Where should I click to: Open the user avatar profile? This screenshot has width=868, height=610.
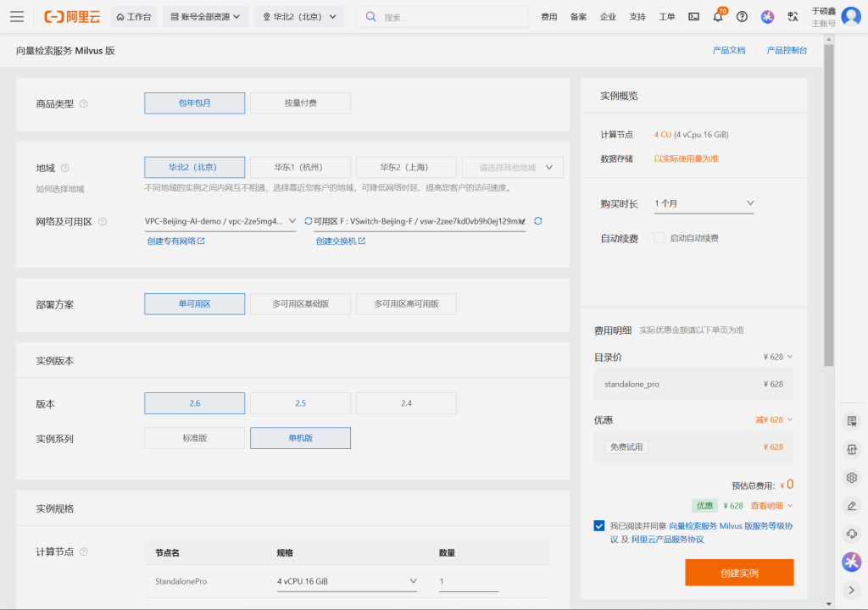point(851,17)
